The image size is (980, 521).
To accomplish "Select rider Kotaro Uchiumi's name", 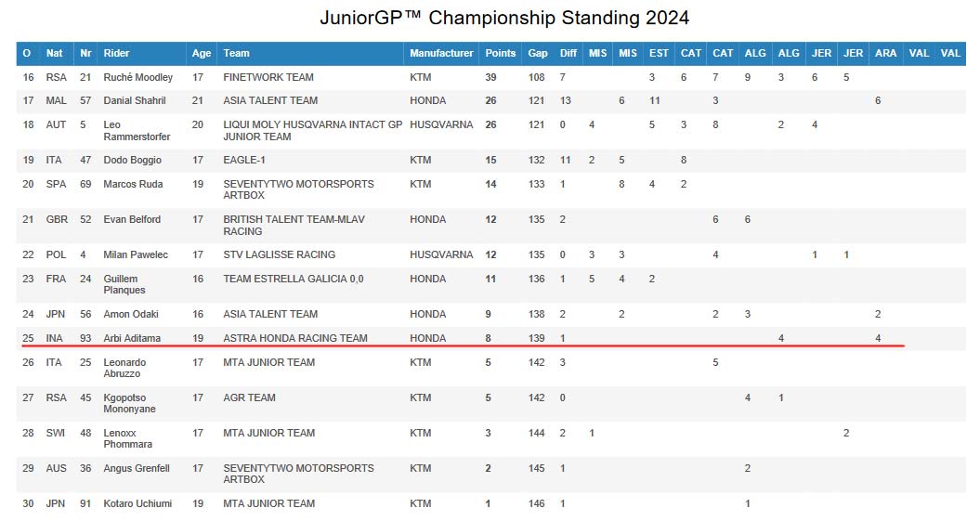I will click(137, 503).
